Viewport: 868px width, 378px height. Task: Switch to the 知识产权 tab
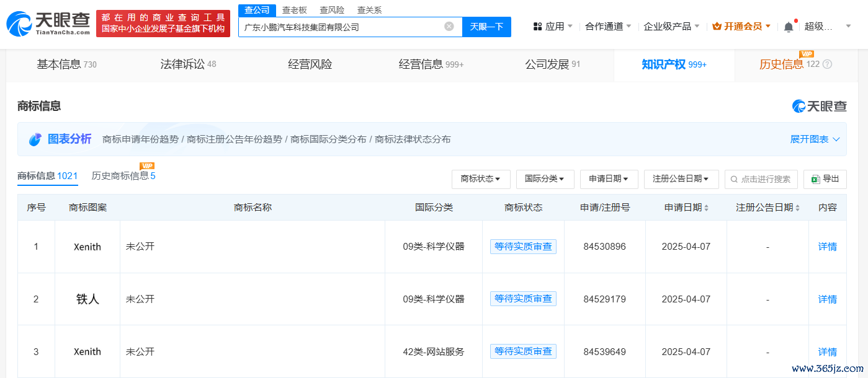tap(674, 64)
